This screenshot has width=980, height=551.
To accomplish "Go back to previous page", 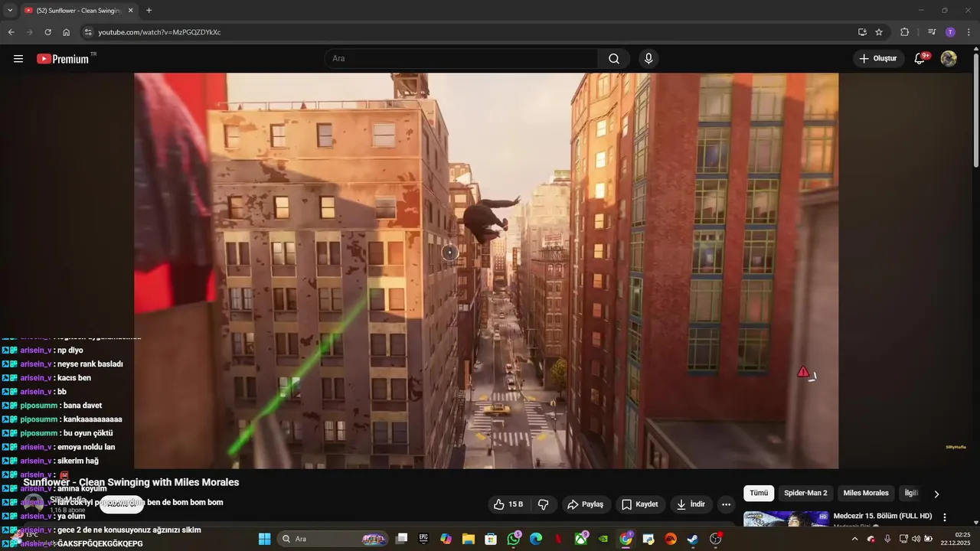I will click(x=11, y=32).
